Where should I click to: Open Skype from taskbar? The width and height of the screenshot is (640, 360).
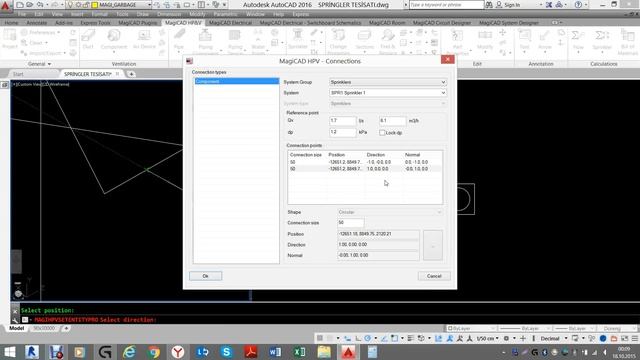(x=227, y=352)
